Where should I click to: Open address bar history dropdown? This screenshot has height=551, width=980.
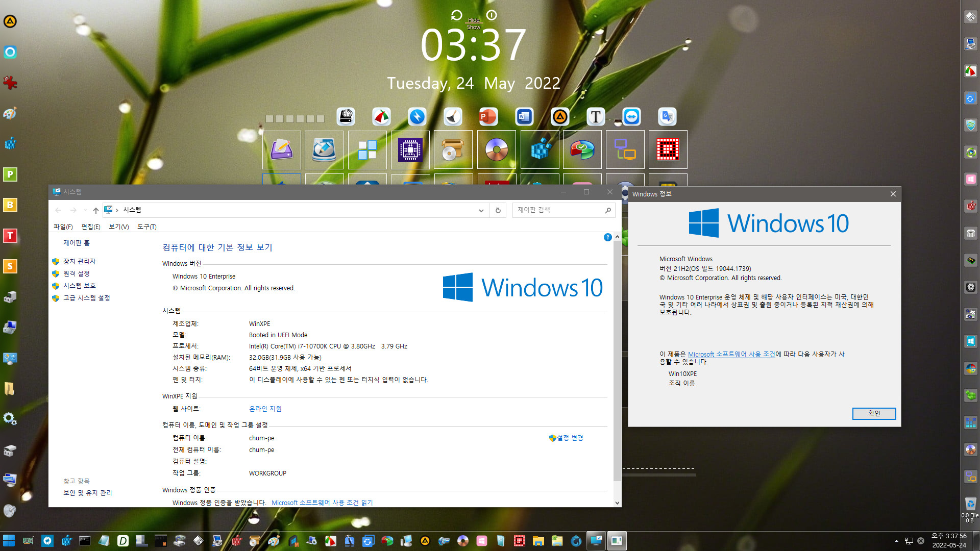481,210
